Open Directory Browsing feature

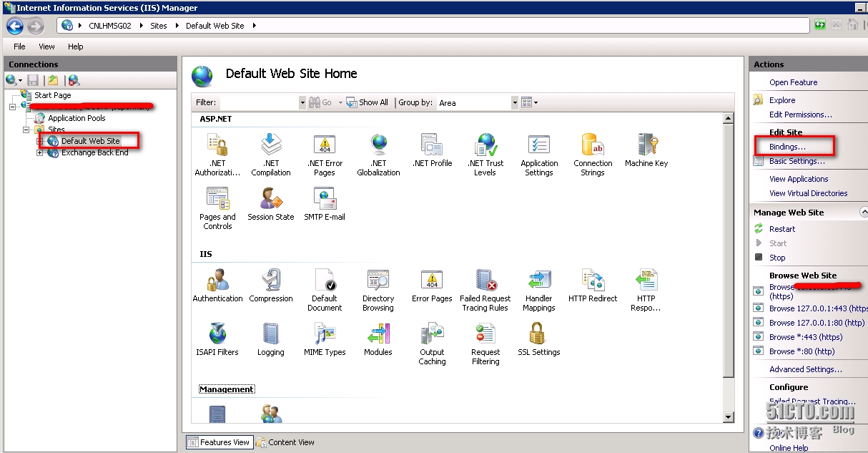[378, 290]
